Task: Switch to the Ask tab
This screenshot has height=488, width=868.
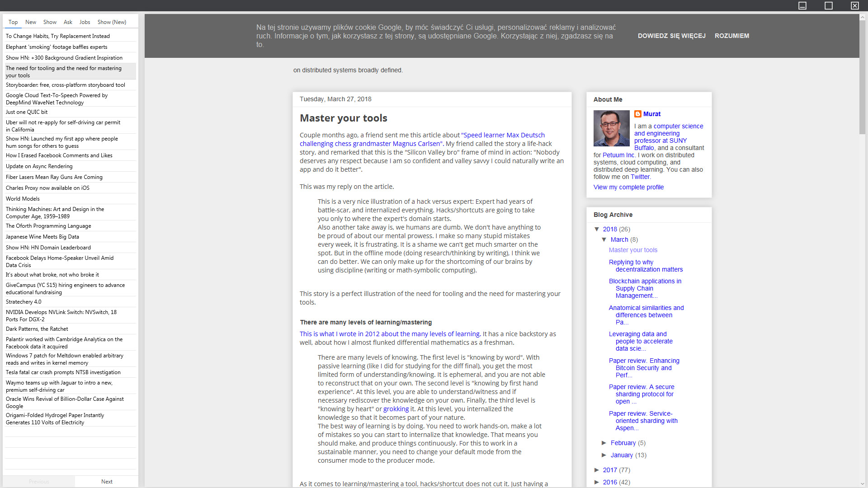Action: [67, 22]
